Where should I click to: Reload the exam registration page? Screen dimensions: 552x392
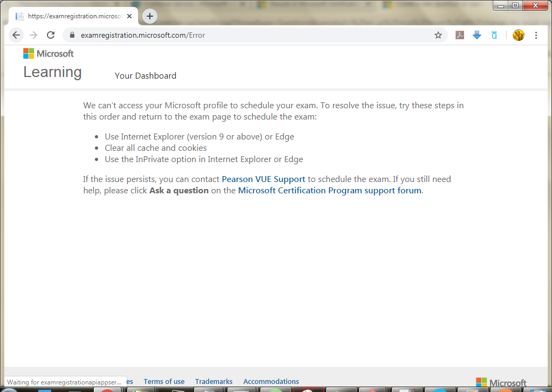pos(51,35)
